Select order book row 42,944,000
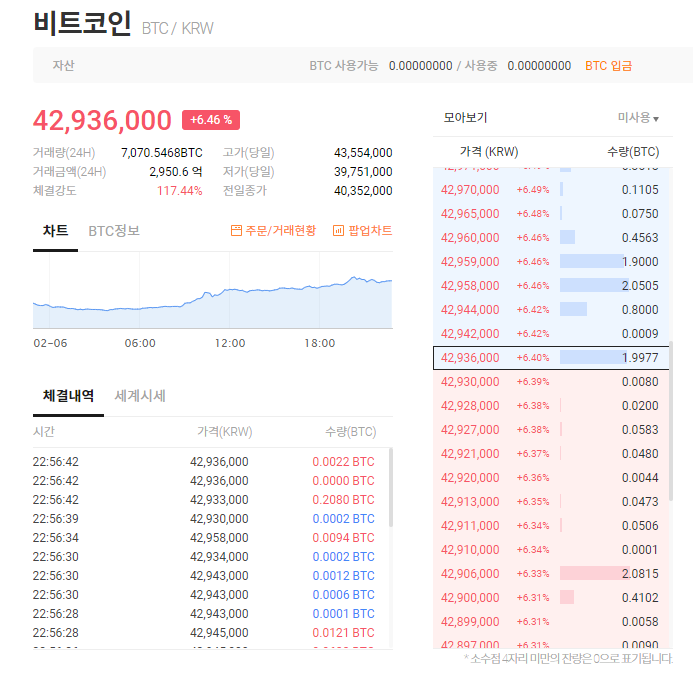The width and height of the screenshot is (693, 675). (550, 309)
